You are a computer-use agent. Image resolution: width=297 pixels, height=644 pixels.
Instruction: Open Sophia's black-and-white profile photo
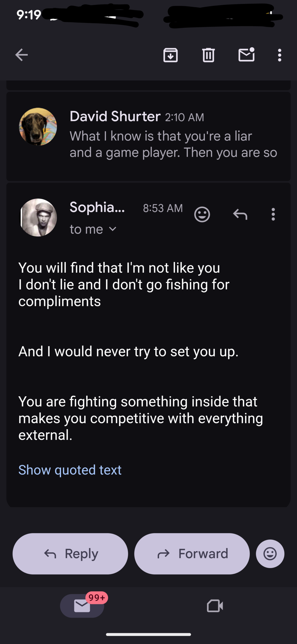(x=38, y=217)
